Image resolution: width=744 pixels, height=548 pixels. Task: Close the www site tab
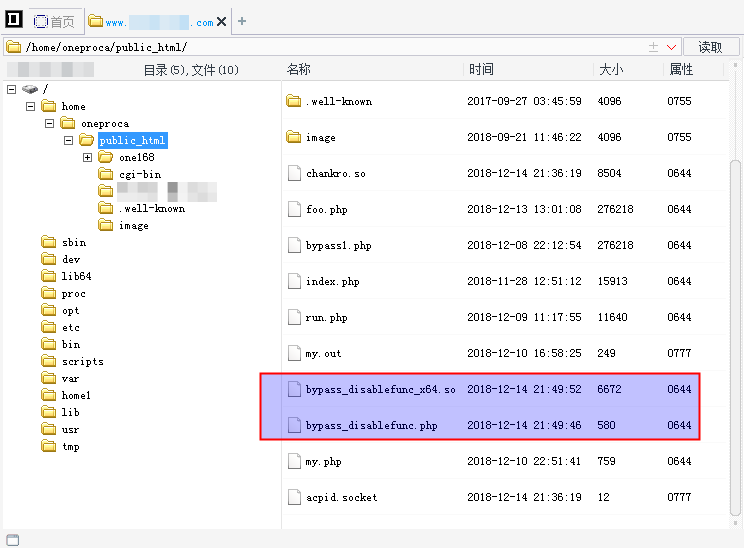click(222, 22)
